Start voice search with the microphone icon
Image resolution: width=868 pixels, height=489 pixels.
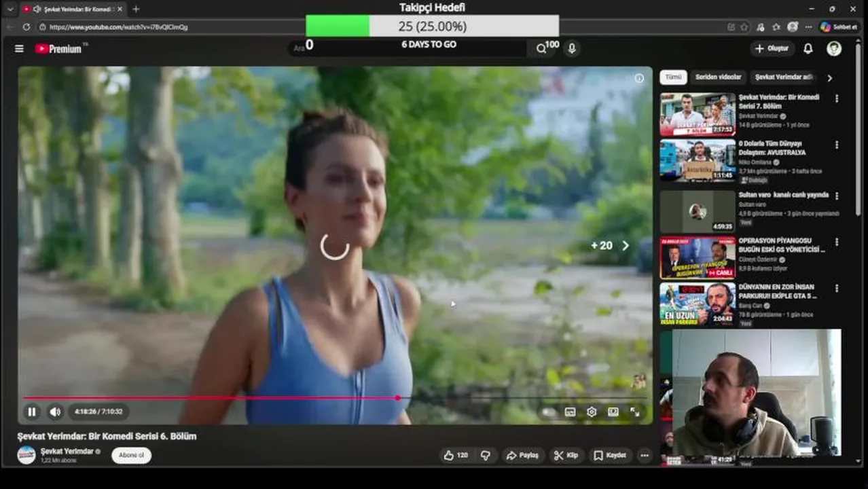[x=572, y=49]
